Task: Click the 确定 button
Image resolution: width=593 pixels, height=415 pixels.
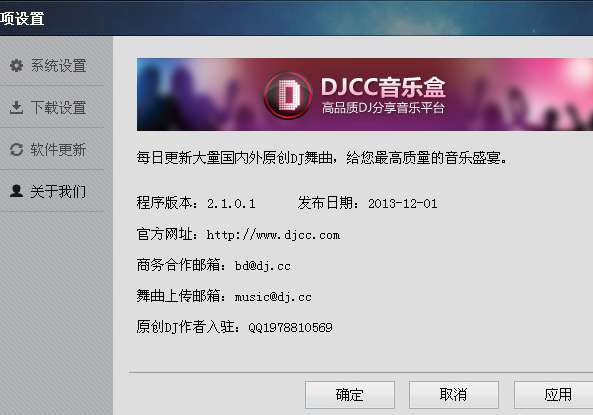Action: coord(350,395)
